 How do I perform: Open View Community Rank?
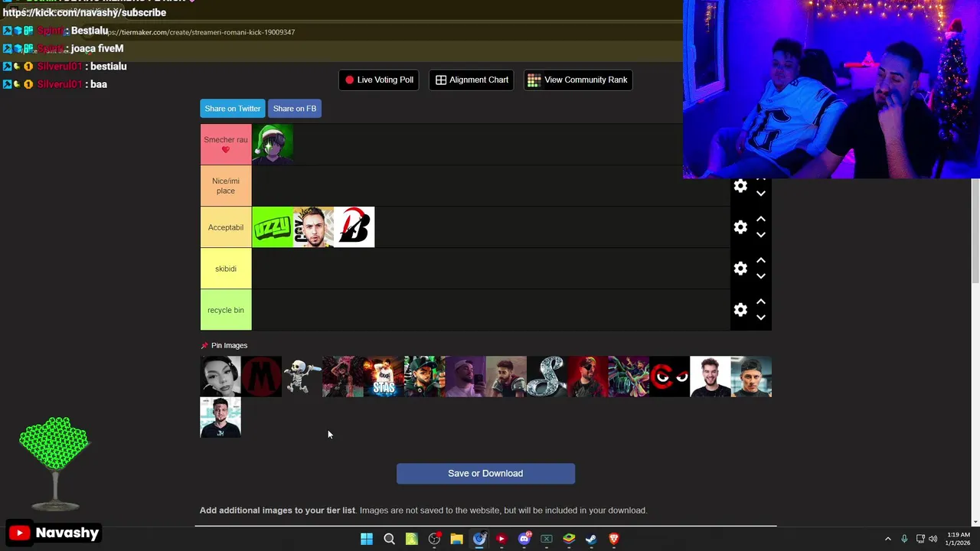pyautogui.click(x=578, y=80)
